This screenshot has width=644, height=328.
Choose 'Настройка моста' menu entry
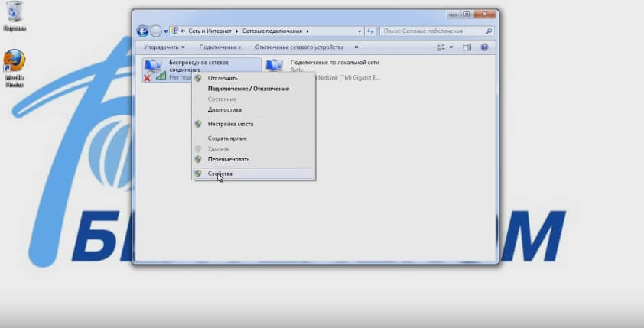pyautogui.click(x=253, y=124)
